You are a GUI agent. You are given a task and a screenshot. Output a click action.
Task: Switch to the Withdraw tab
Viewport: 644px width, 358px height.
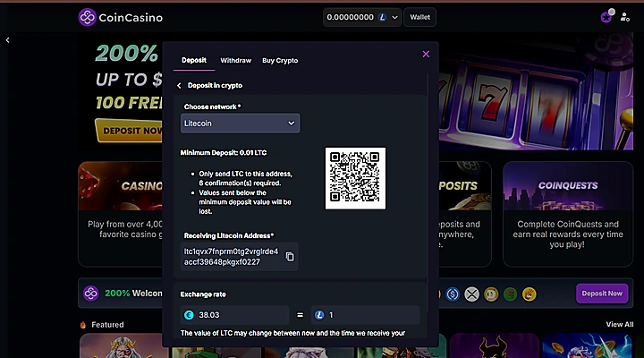pos(236,61)
